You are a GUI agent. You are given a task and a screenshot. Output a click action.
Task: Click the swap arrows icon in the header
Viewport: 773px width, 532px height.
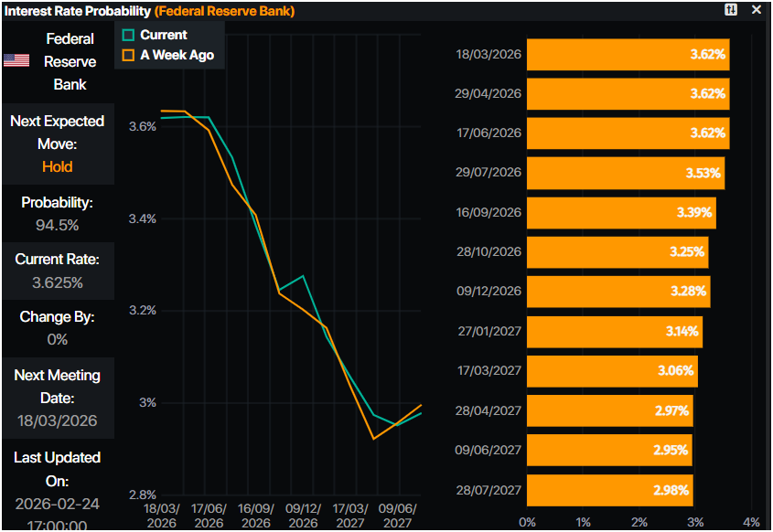point(730,10)
